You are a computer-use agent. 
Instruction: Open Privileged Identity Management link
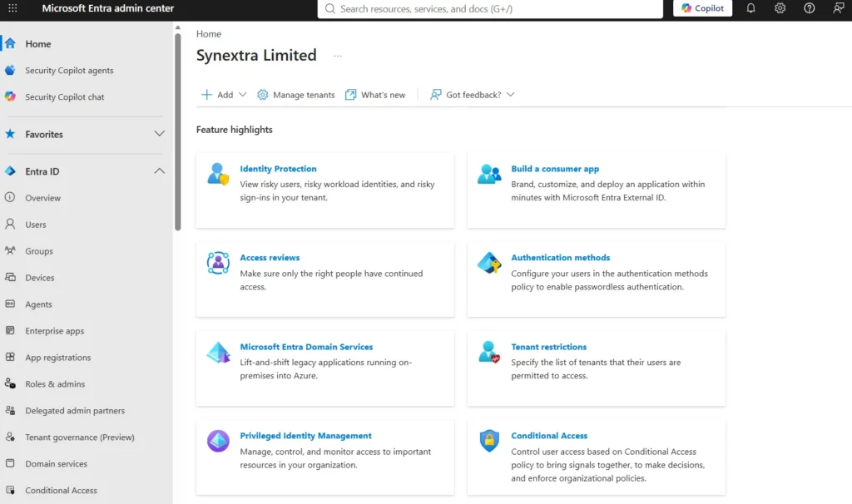306,436
